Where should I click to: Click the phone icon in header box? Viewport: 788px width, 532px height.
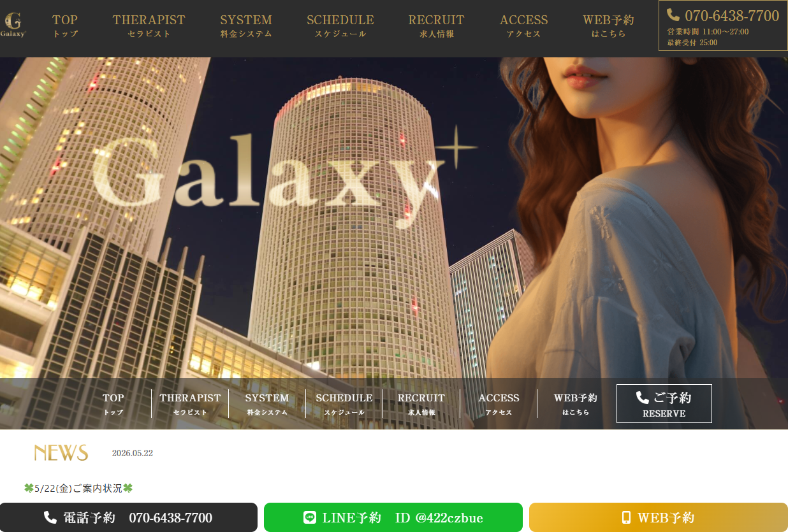click(673, 15)
